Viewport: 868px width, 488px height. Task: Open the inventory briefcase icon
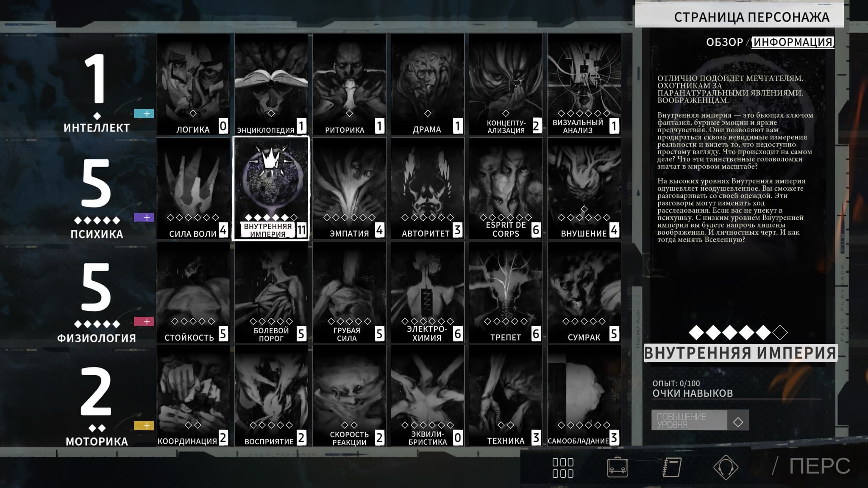tap(617, 467)
